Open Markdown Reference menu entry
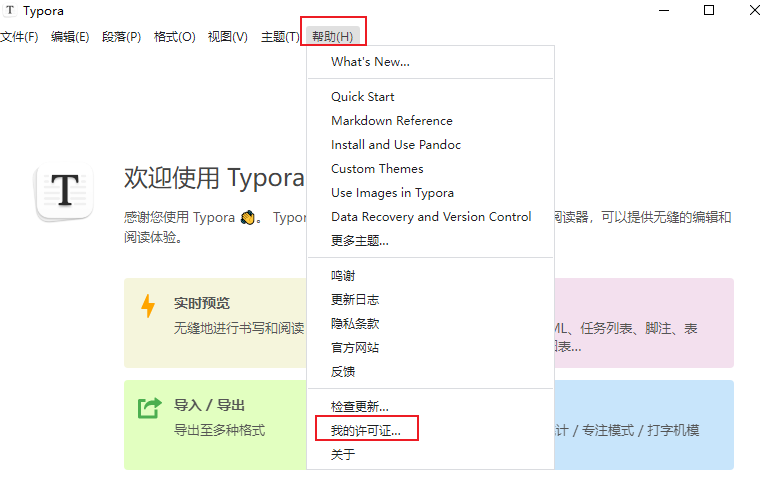Screen dimensions: 772x483 coord(392,121)
